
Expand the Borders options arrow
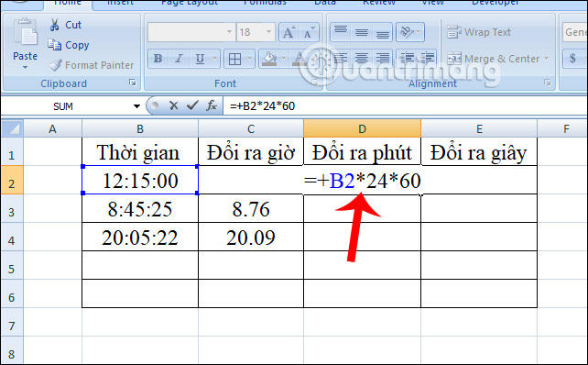(249, 59)
